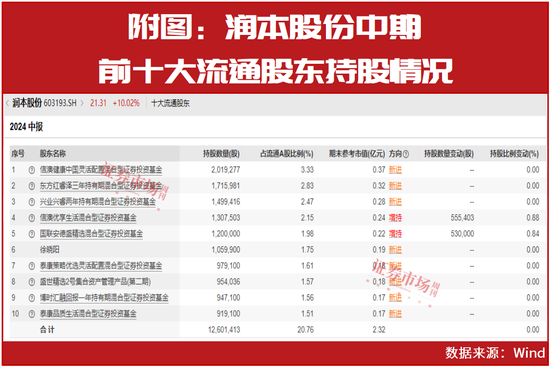
Task: Click share count 1,059,900
Action: tap(226, 250)
